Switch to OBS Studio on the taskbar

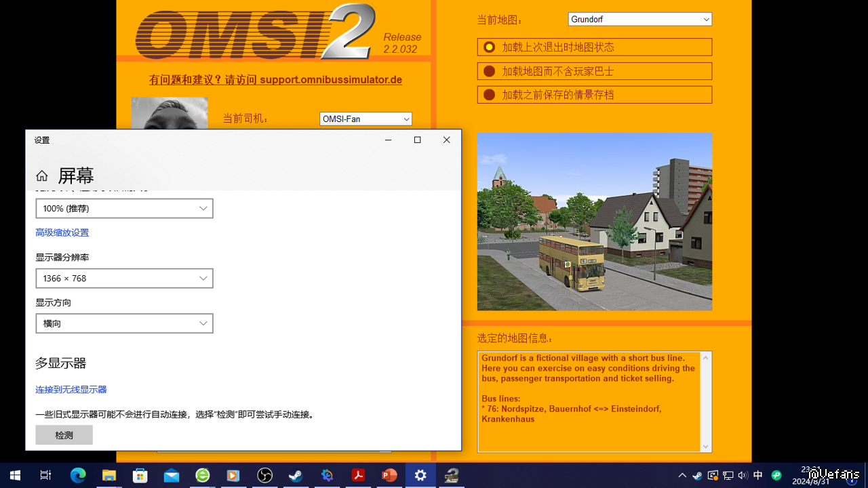(x=264, y=475)
